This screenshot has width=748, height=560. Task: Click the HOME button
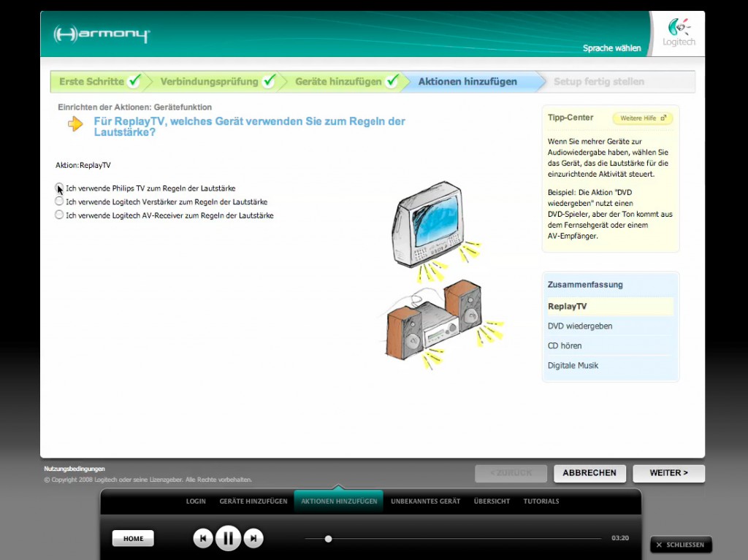(133, 539)
